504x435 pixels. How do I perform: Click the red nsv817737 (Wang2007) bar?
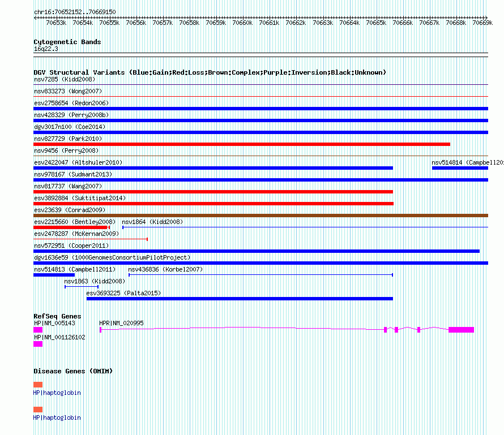(213, 192)
